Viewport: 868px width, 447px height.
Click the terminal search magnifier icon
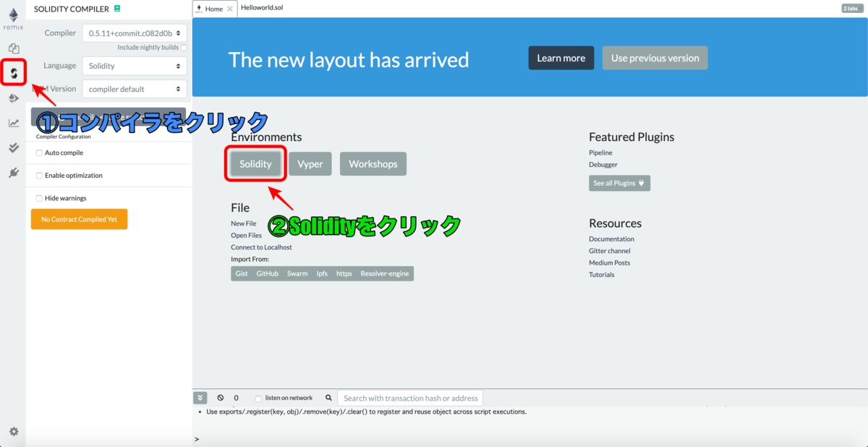328,398
